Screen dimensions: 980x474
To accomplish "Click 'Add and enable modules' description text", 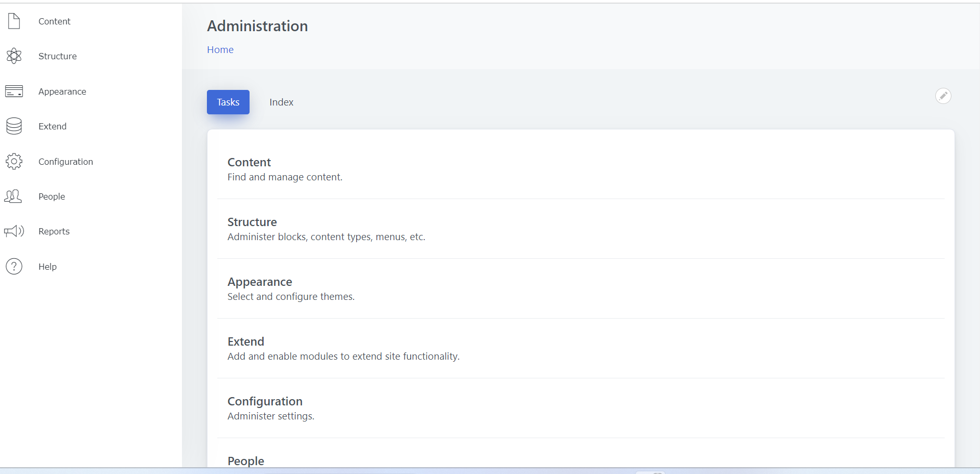I will [344, 356].
